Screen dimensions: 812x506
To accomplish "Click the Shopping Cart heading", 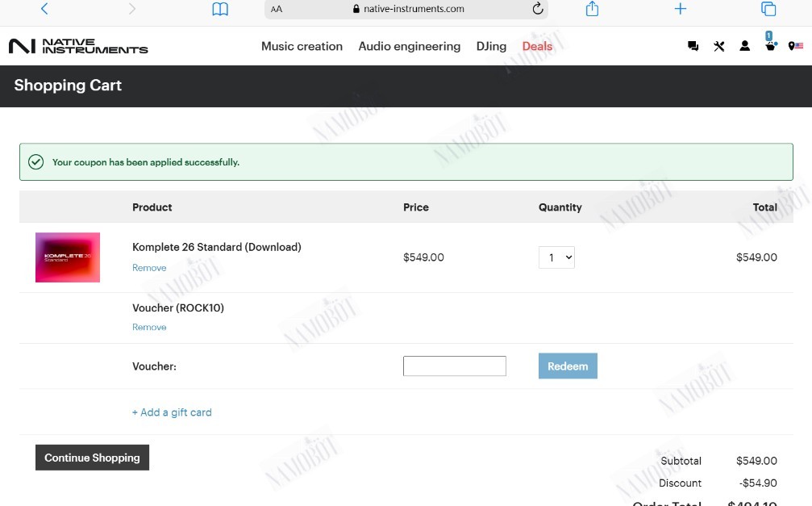I will (x=68, y=85).
